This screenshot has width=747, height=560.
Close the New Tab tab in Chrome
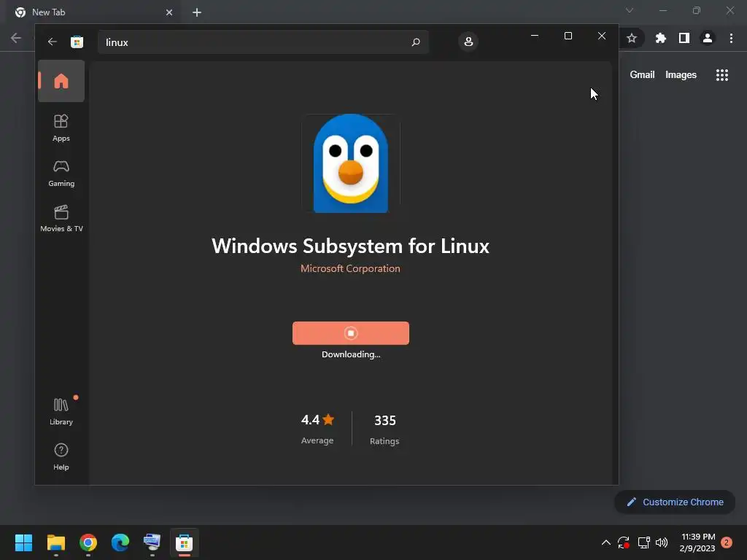click(x=169, y=12)
